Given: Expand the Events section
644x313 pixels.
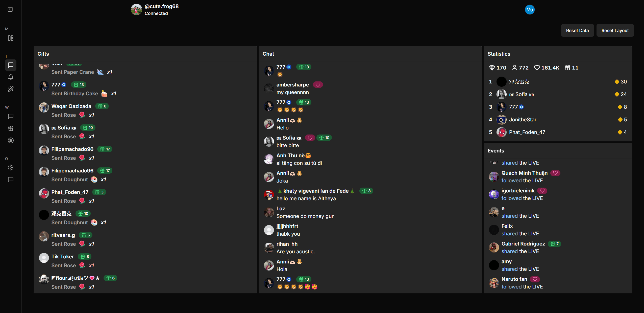Looking at the screenshot, I should (x=495, y=150).
